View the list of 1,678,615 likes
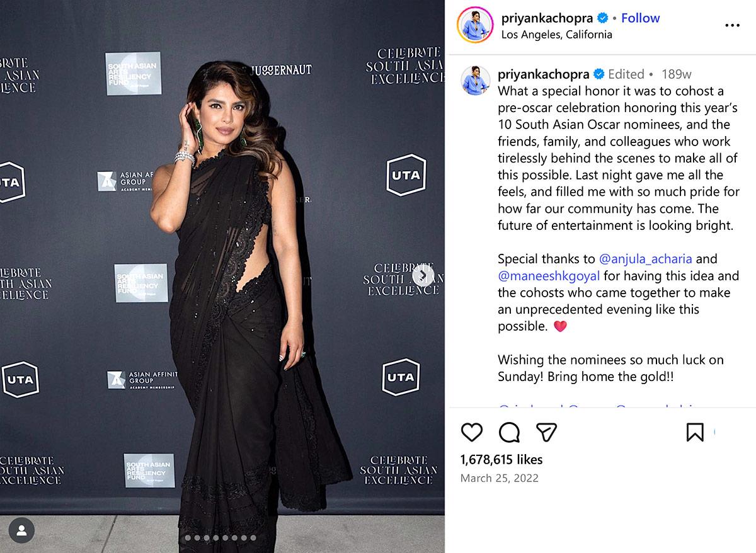 [x=501, y=460]
